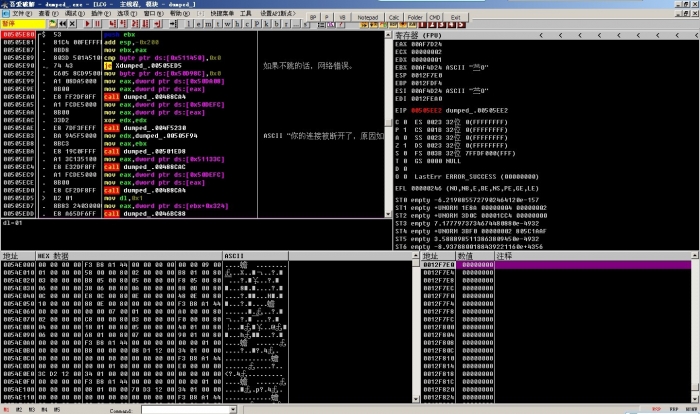Launch Calc from the toolbar
The height and width of the screenshot is (414, 700).
pos(394,17)
